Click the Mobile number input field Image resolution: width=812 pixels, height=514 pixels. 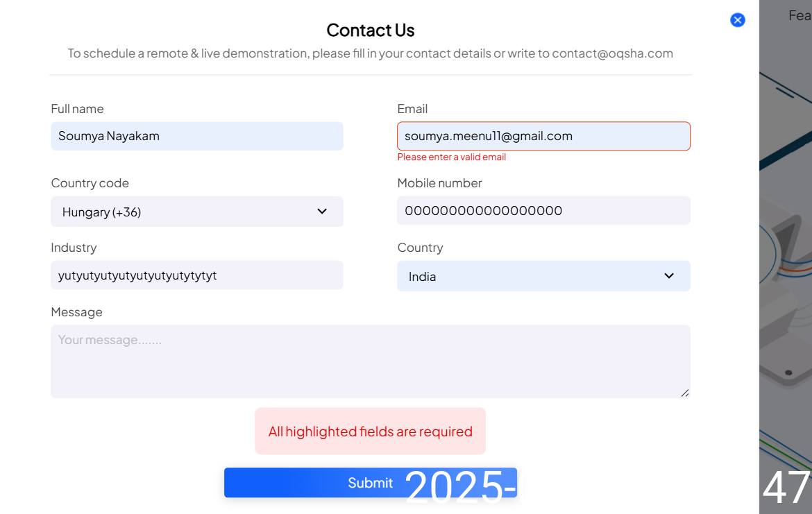543,211
